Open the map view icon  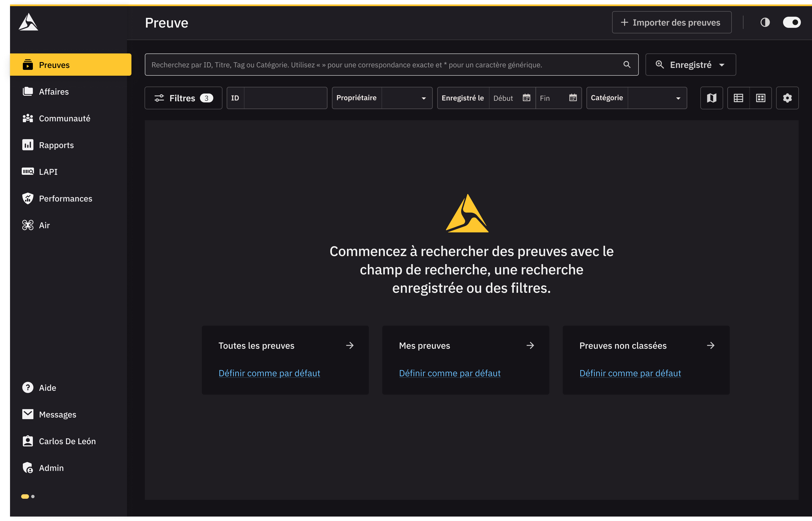click(x=711, y=98)
